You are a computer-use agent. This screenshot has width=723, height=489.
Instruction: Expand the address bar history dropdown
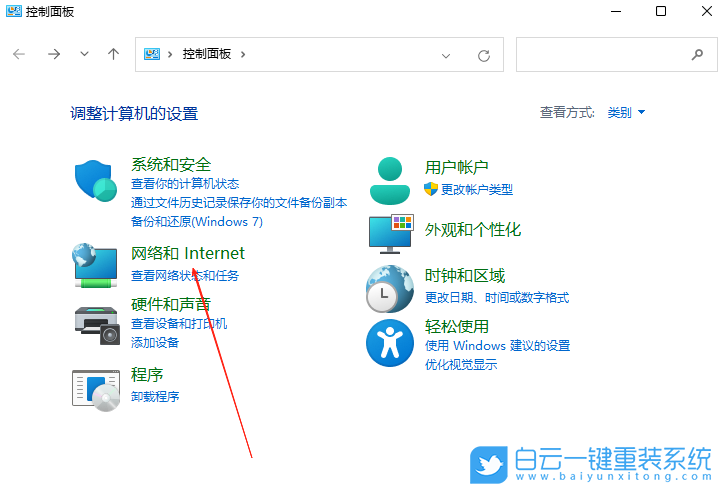445,56
